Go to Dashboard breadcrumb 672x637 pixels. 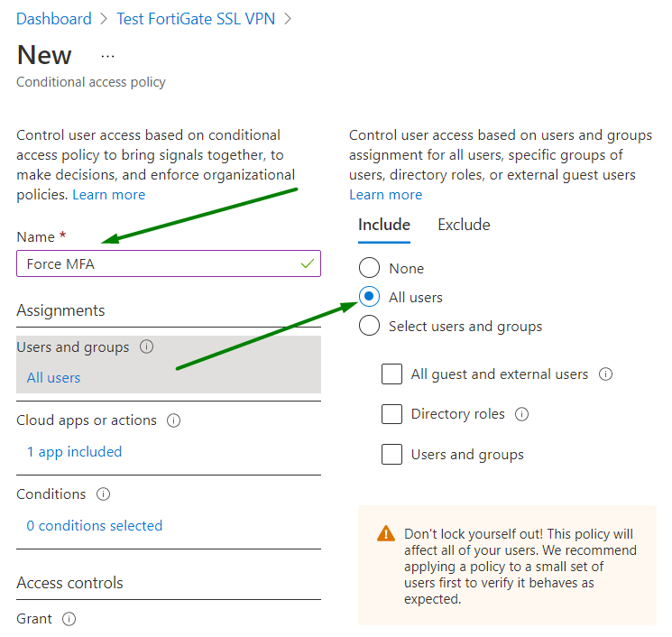(x=54, y=19)
